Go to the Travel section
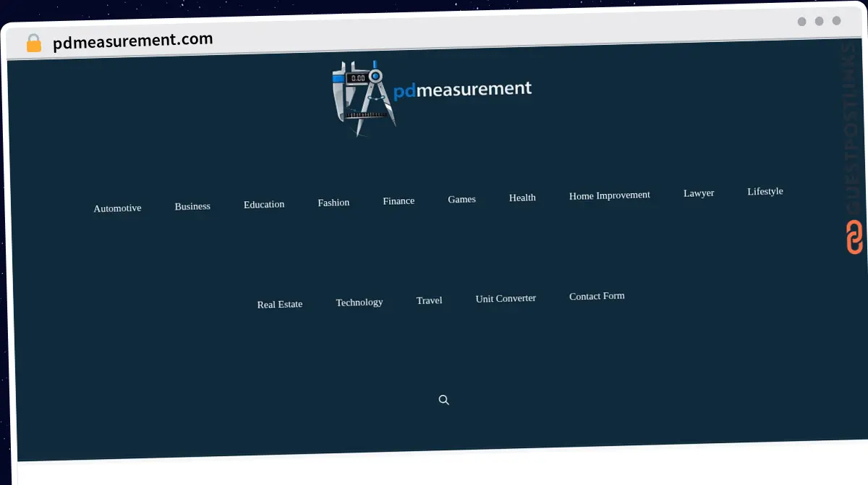This screenshot has width=868, height=485. [429, 300]
